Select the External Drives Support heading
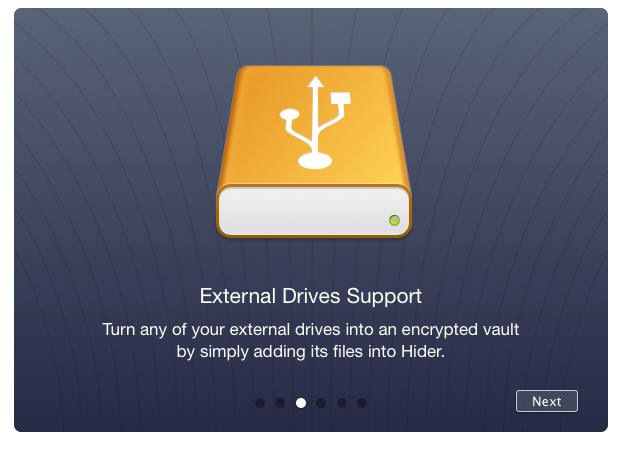The height and width of the screenshot is (452, 622). pos(311,296)
